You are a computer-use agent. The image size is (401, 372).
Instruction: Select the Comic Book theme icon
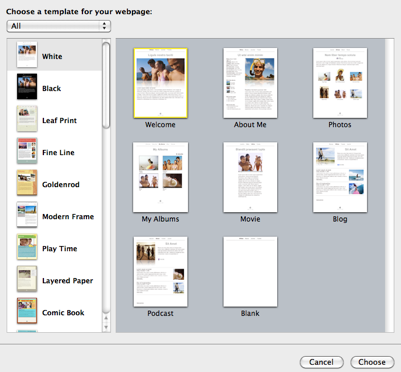pyautogui.click(x=27, y=311)
